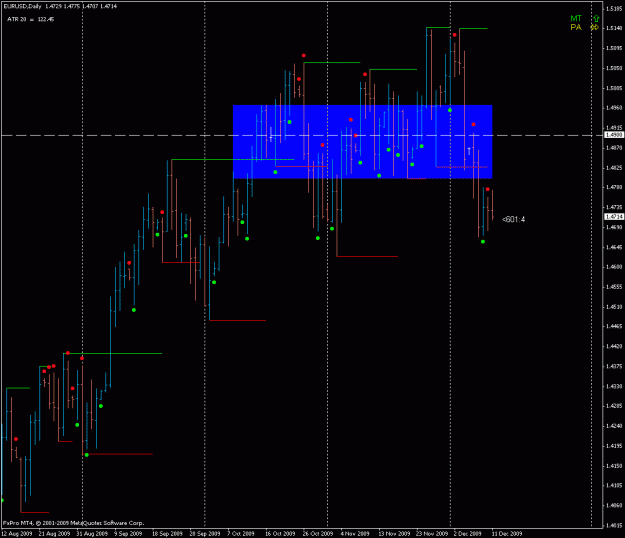625x538 pixels.
Task: Click the 1.4150 price scale label
Action: (614, 466)
